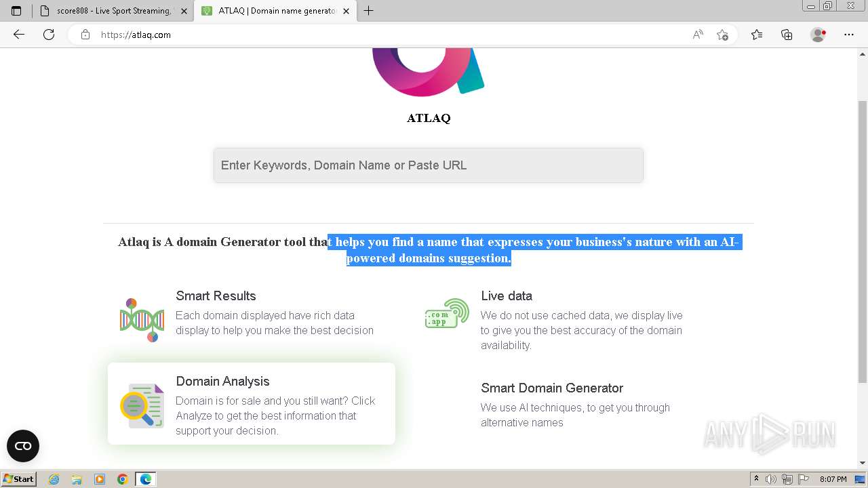Open the Windows Start menu
Viewport: 868px width, 488px height.
point(18,479)
